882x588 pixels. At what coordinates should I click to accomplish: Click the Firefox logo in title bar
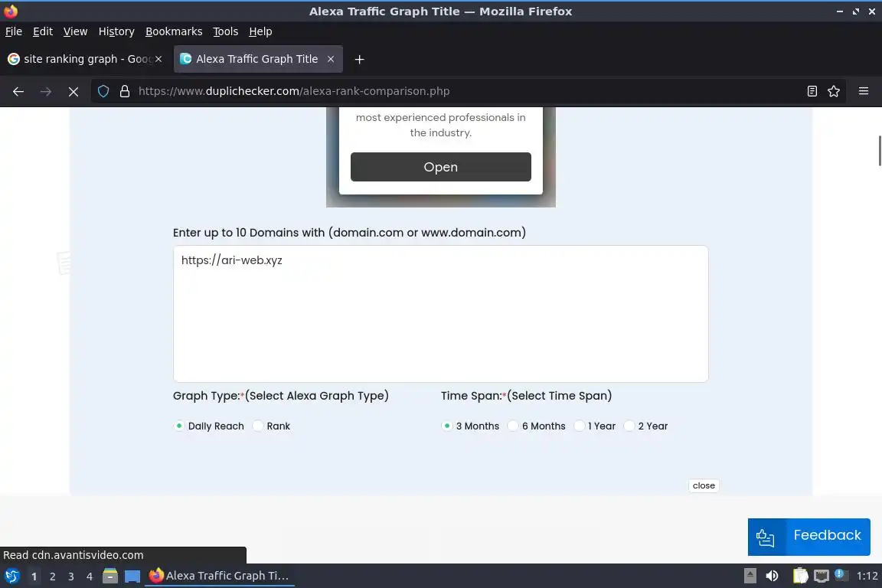(11, 11)
